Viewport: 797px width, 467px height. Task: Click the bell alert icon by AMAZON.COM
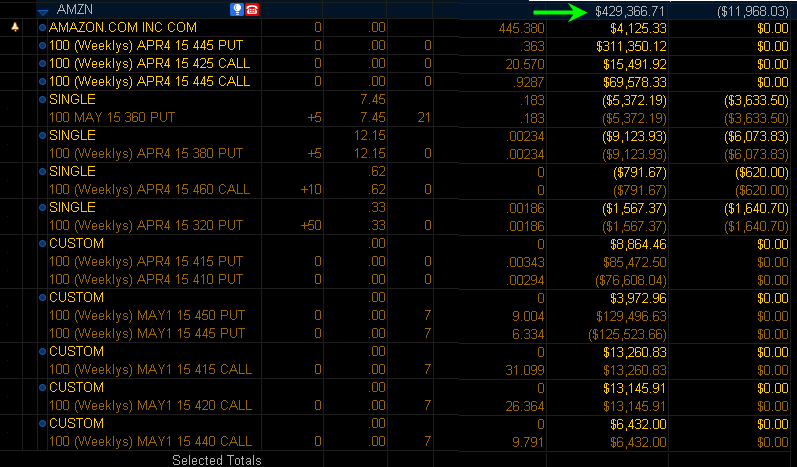(x=15, y=27)
